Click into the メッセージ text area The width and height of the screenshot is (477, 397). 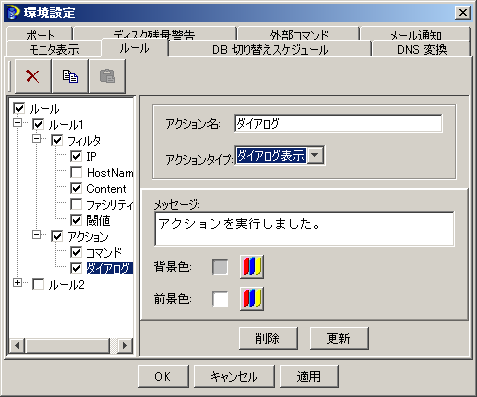pos(304,229)
